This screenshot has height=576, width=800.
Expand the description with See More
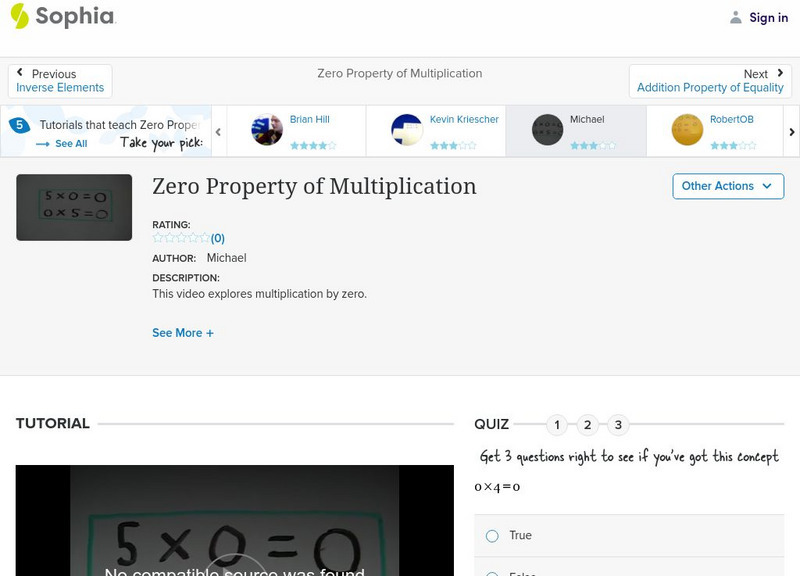click(183, 332)
